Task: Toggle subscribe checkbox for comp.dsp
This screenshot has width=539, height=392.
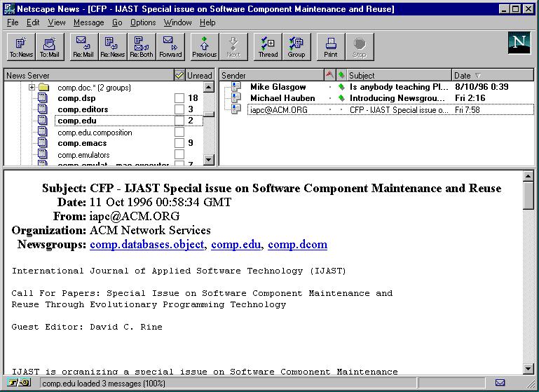Action: pyautogui.click(x=179, y=98)
